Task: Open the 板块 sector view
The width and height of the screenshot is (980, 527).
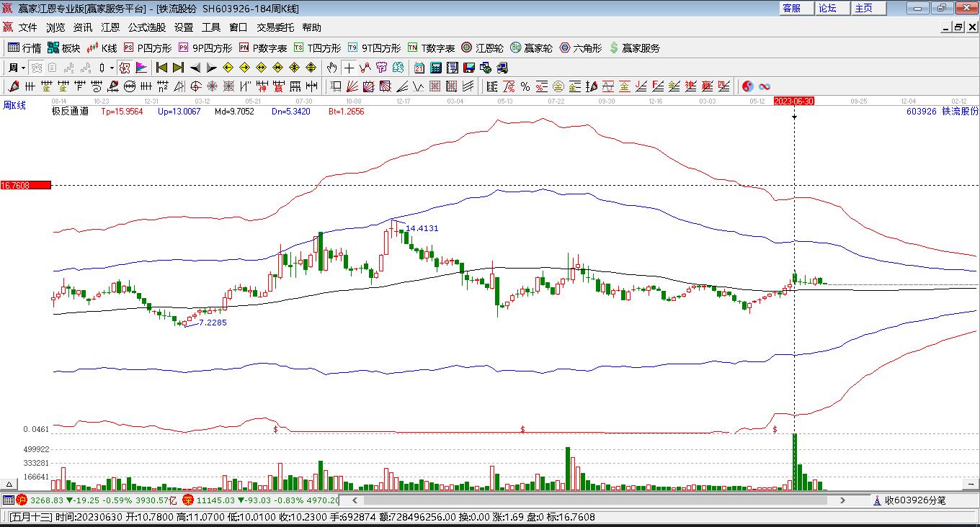Action: coord(63,48)
